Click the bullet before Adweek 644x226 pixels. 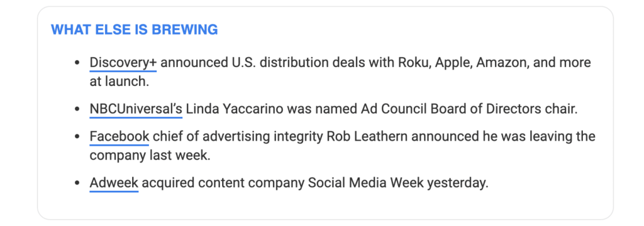(76, 183)
